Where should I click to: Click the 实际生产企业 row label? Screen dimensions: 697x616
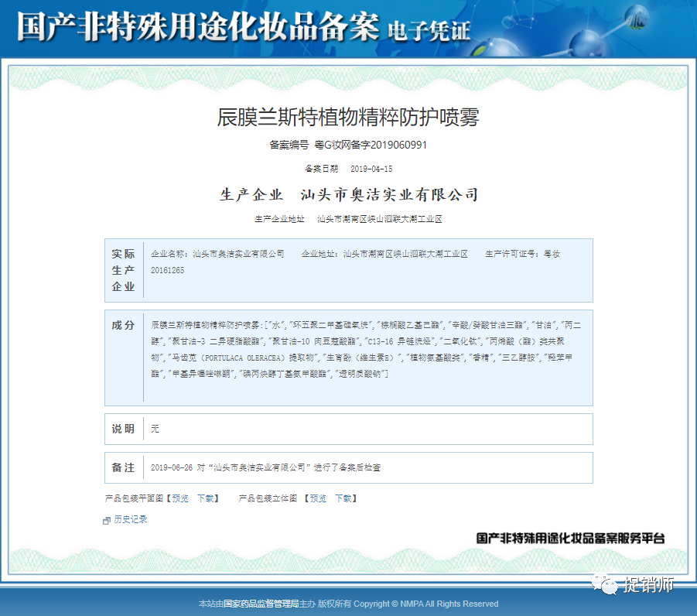[x=123, y=270]
